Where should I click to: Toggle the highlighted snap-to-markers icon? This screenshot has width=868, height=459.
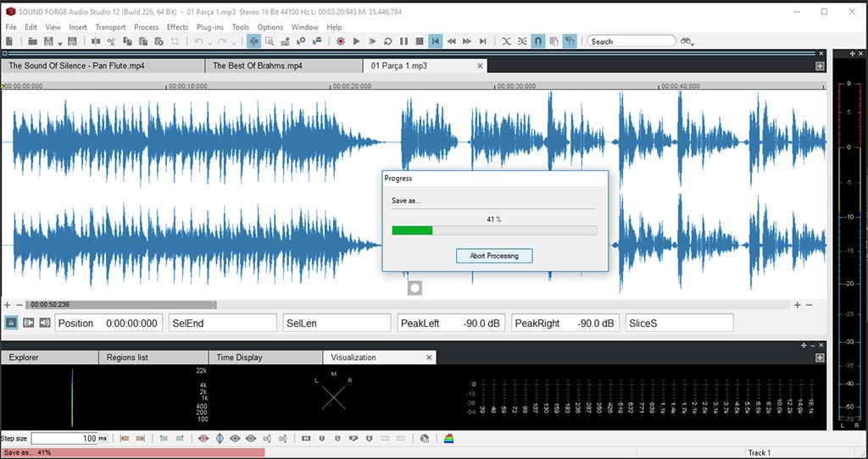[570, 41]
